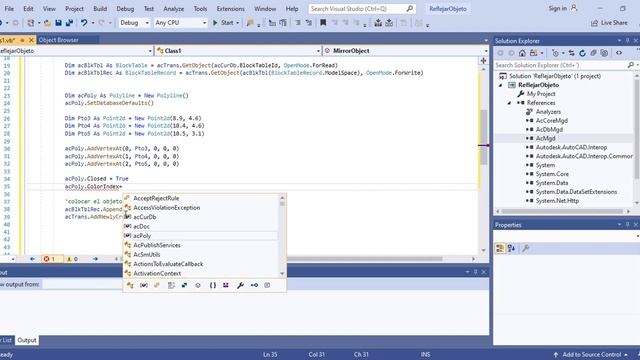640x360 pixels.
Task: Open the Extensions menu
Action: pyautogui.click(x=231, y=9)
